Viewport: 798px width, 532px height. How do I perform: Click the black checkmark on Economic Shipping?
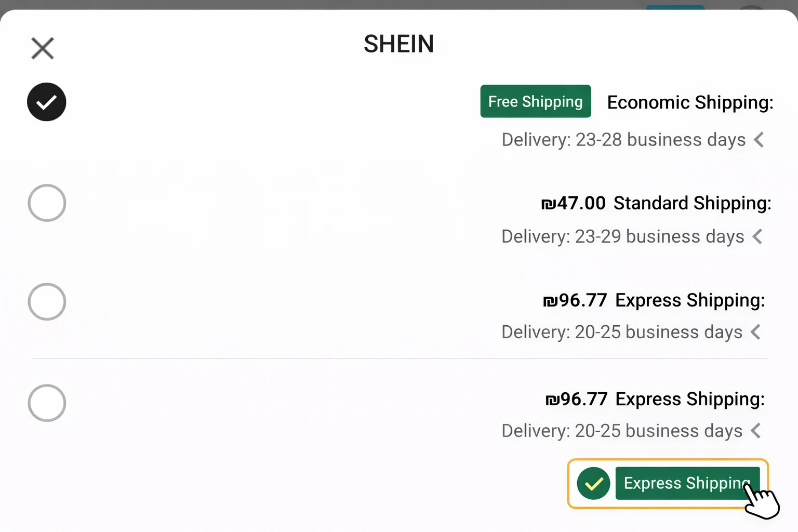pyautogui.click(x=46, y=102)
